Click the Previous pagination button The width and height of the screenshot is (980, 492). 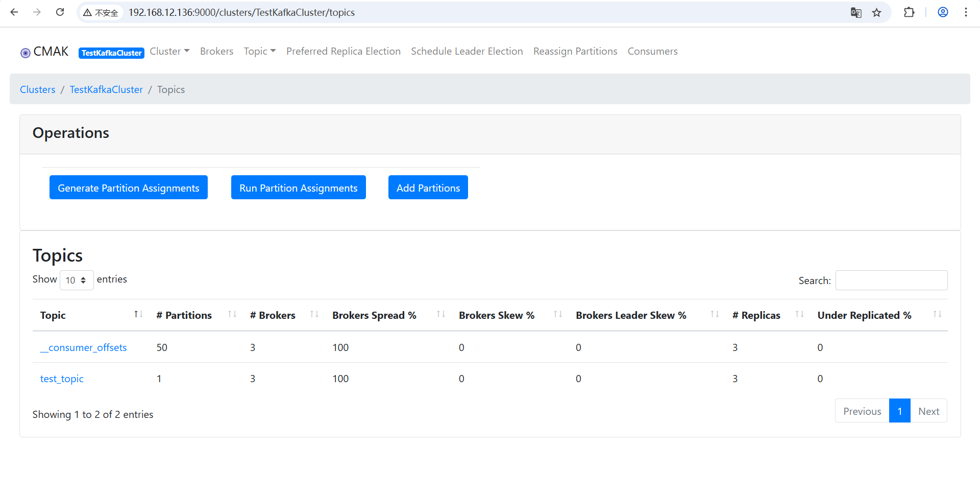(x=862, y=411)
